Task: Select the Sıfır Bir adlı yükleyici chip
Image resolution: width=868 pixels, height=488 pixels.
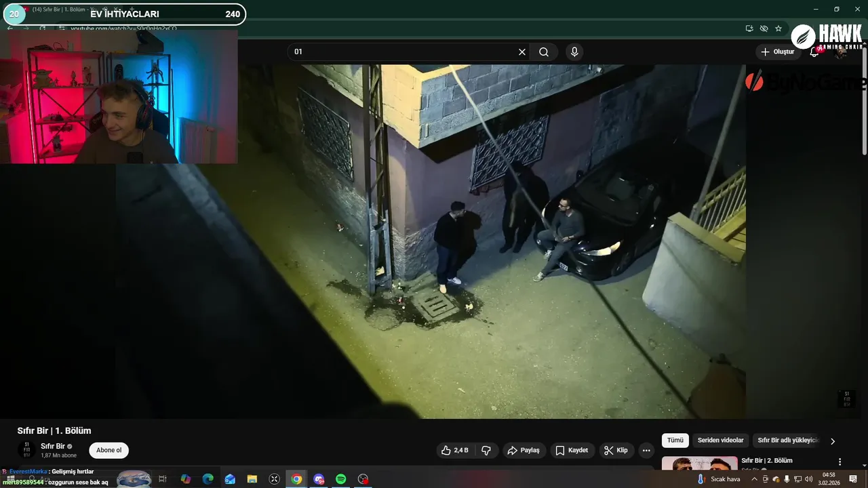Action: click(788, 441)
